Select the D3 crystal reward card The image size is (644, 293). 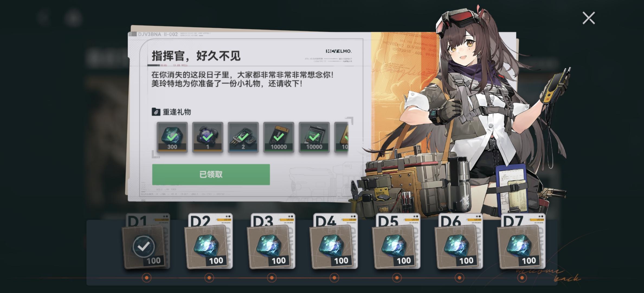click(271, 241)
